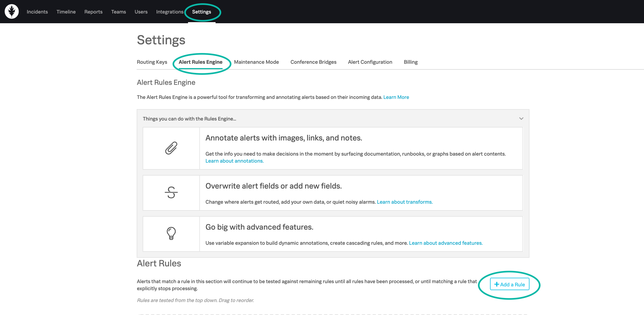
Task: Go to the Teams page
Action: (x=118, y=12)
